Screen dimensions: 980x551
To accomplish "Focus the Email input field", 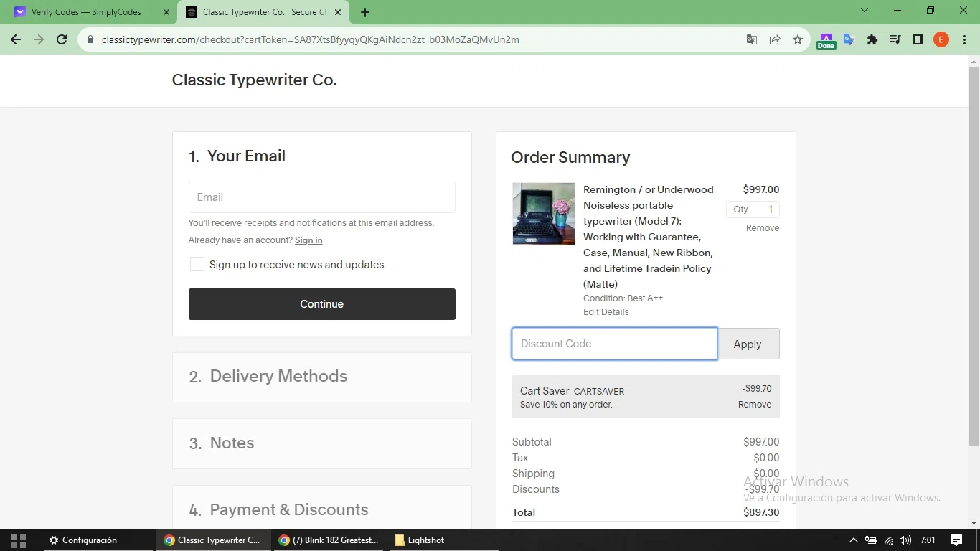I will pyautogui.click(x=321, y=197).
